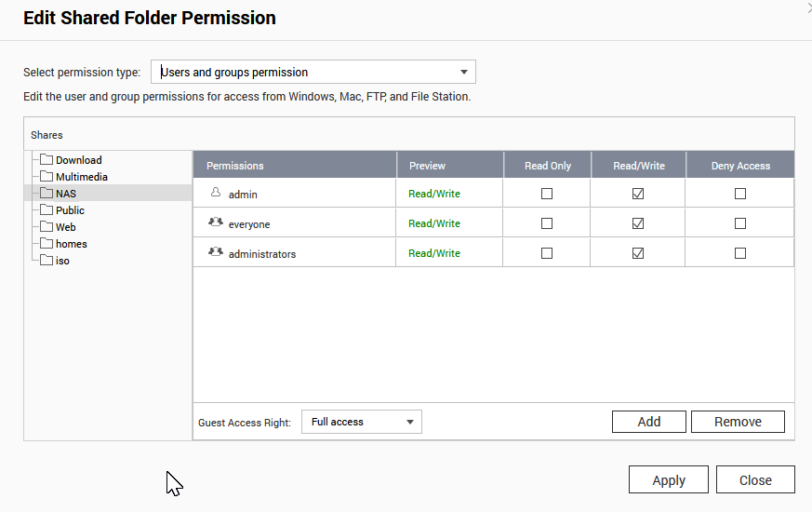The image size is (812, 512).
Task: Click the iso folder icon
Action: tap(47, 261)
